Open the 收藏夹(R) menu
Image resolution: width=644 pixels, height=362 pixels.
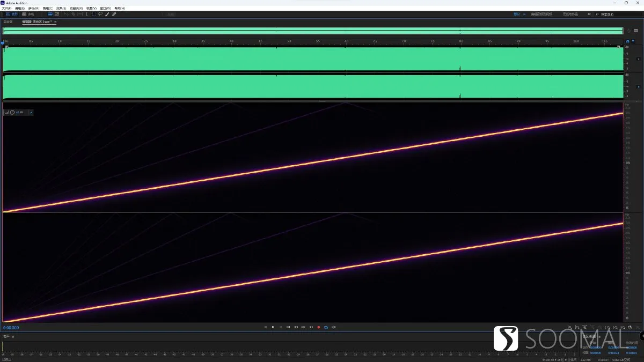76,9
